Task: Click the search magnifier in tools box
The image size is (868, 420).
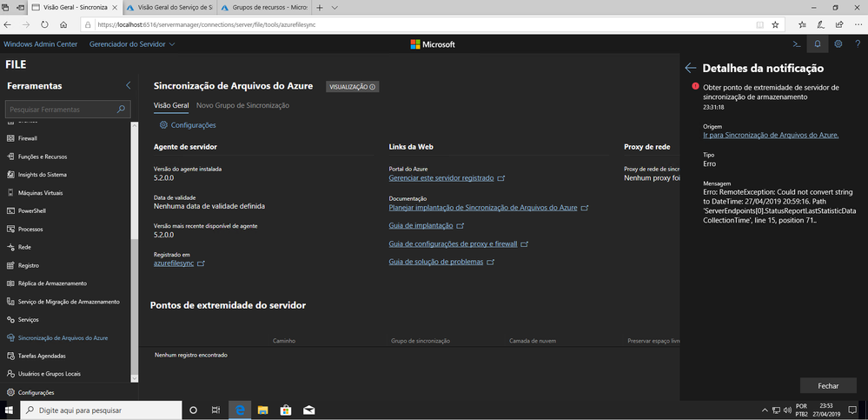Action: coord(122,110)
